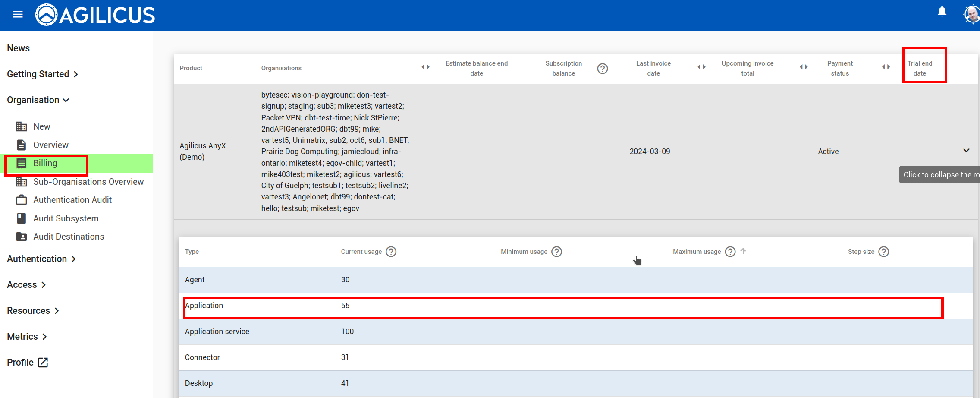Click the Maximum usage help icon

click(730, 252)
